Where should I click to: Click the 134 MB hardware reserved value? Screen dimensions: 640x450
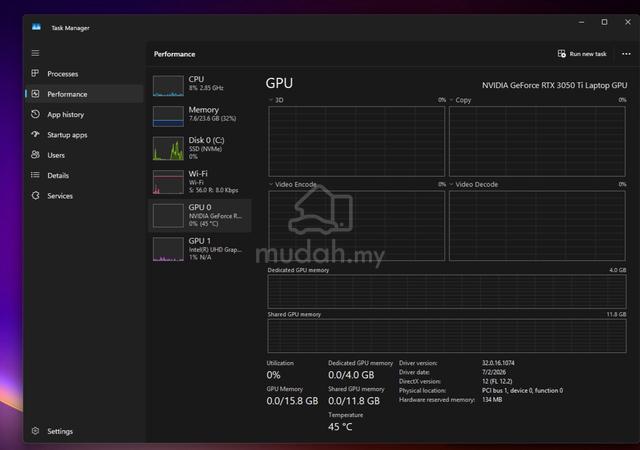pos(492,399)
